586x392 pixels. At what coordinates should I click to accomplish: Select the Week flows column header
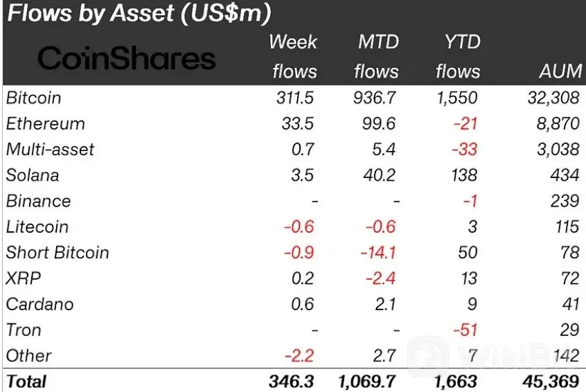(x=293, y=57)
